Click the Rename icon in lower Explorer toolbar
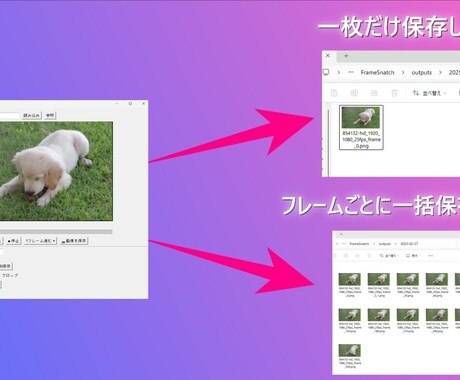This screenshot has height=380, width=460. [346, 256]
